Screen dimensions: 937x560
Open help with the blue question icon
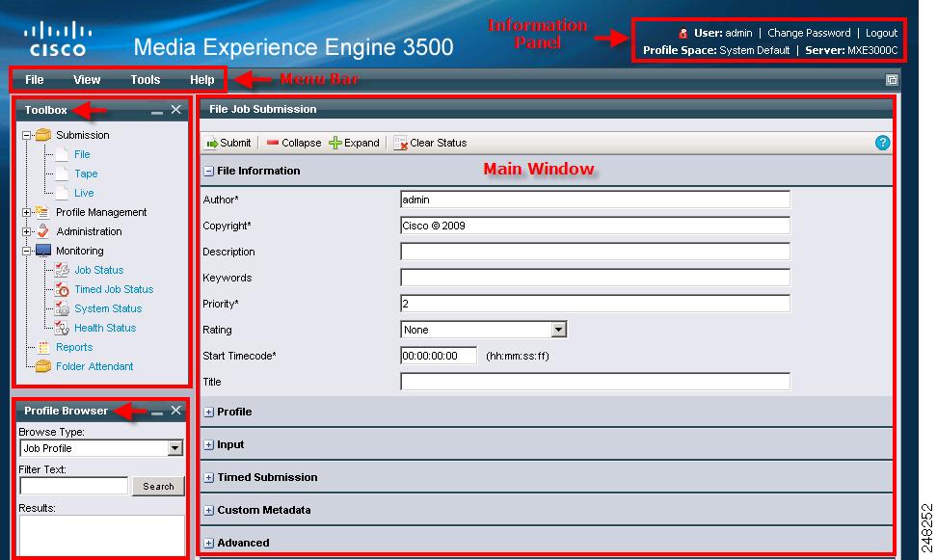click(x=882, y=143)
